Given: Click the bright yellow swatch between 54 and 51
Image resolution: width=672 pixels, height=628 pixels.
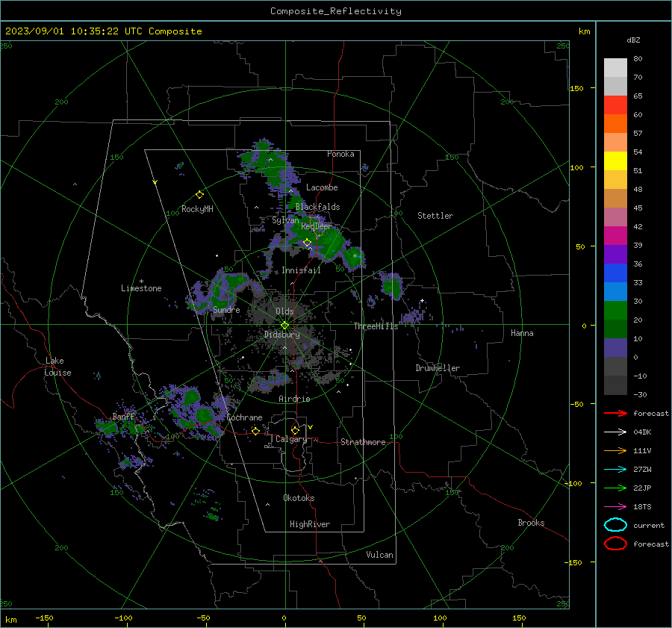Looking at the screenshot, I should point(615,161).
